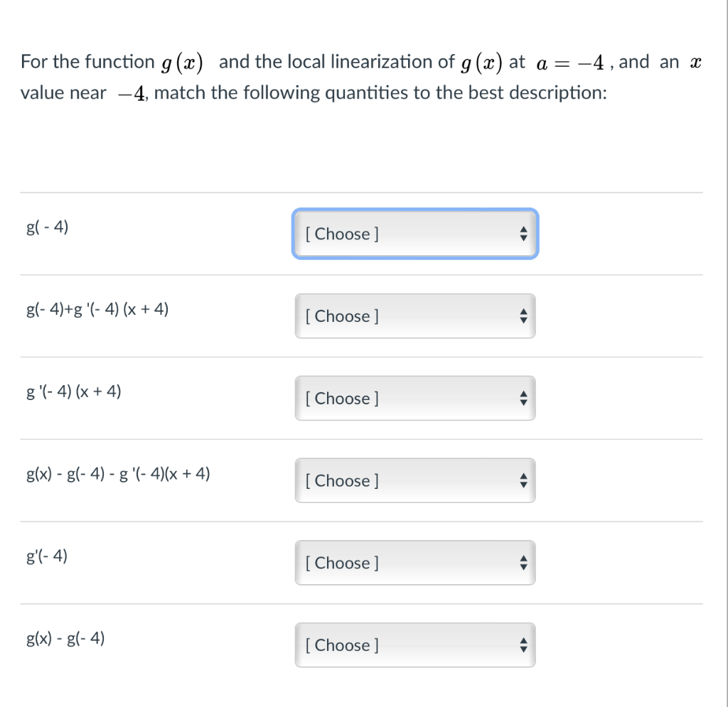This screenshot has height=707, width=728.
Task: Click the g(-4)+g'(-4)(x + 4) label
Action: tap(97, 309)
